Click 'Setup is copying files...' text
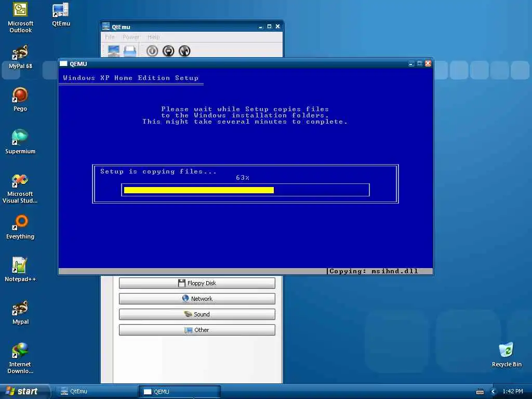Screen dimensions: 532x399 (158, 171)
